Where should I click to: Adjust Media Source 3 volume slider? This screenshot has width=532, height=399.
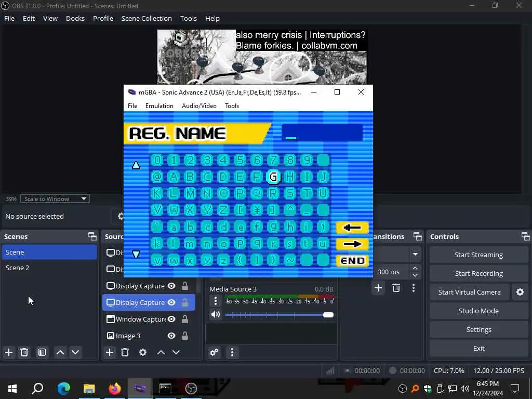click(279, 315)
